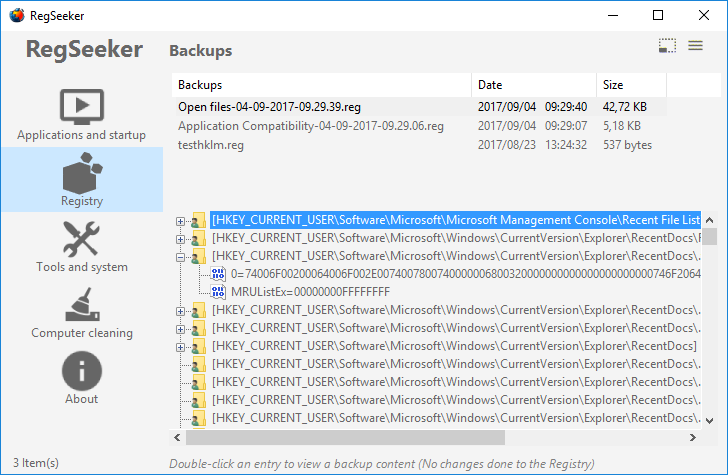The height and width of the screenshot is (475, 728).
Task: Open the About page icon
Action: click(82, 371)
